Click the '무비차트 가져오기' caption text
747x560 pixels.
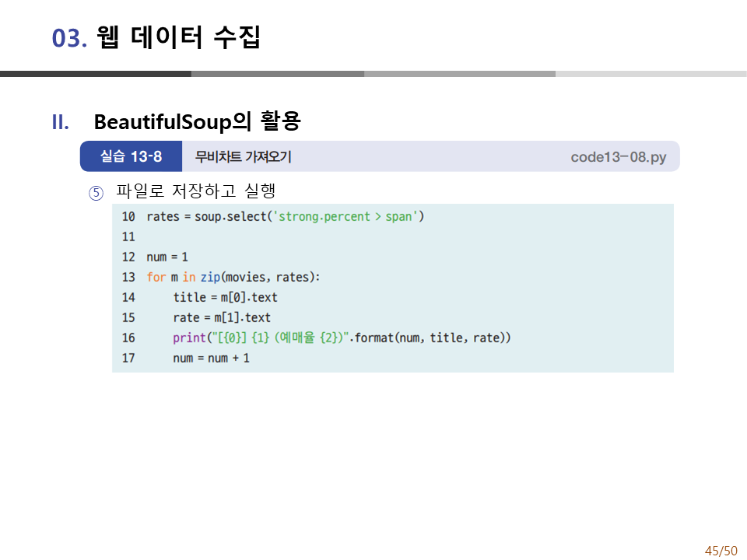coord(243,156)
